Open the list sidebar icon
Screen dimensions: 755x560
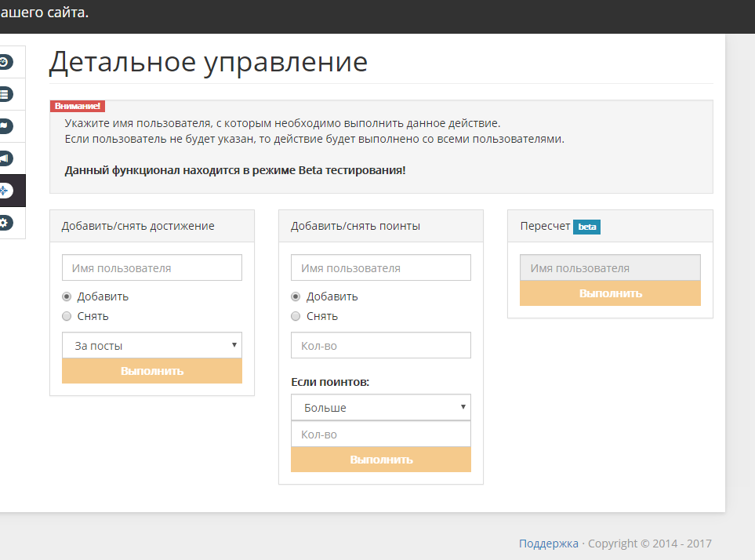coord(5,94)
